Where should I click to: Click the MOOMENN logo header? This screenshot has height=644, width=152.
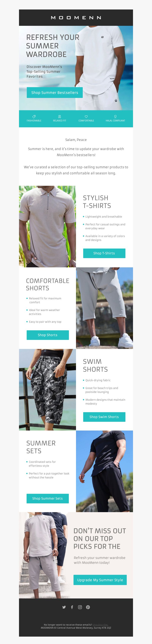[76, 18]
